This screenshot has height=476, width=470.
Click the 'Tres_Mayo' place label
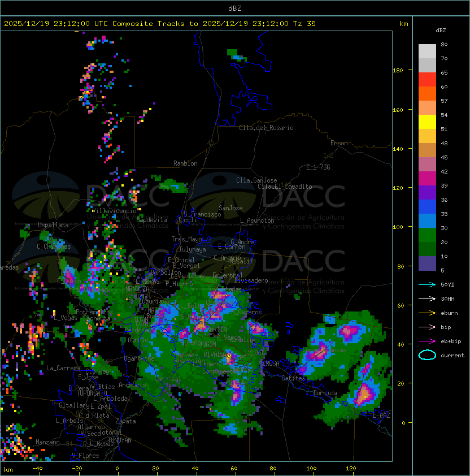click(x=186, y=239)
